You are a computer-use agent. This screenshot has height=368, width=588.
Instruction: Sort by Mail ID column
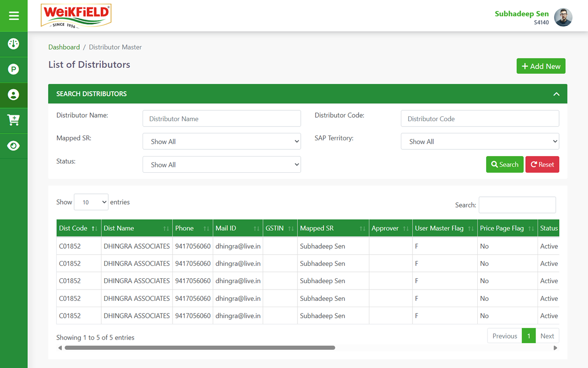[238, 228]
